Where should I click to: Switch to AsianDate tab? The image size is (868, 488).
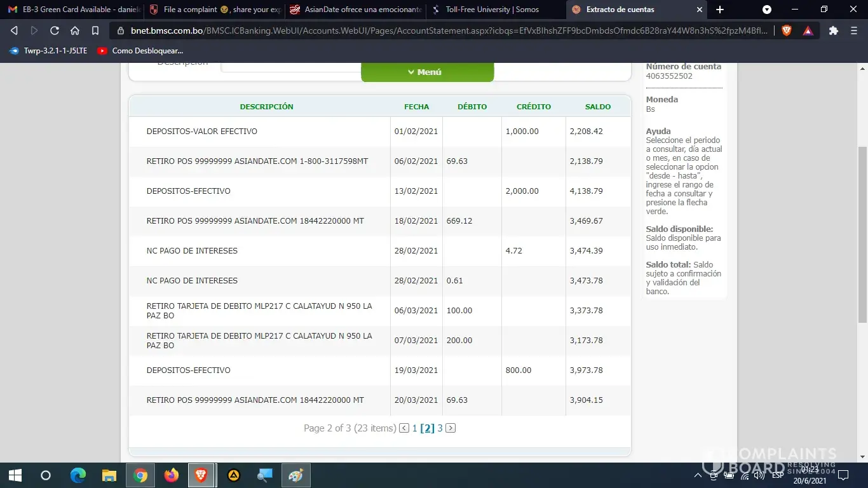pyautogui.click(x=356, y=10)
